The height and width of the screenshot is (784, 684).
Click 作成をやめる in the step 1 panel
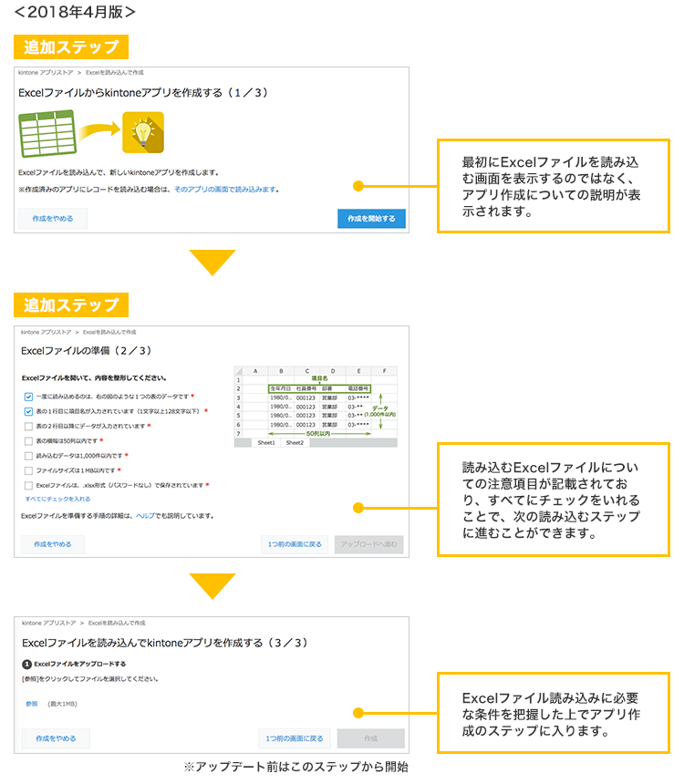click(53, 219)
